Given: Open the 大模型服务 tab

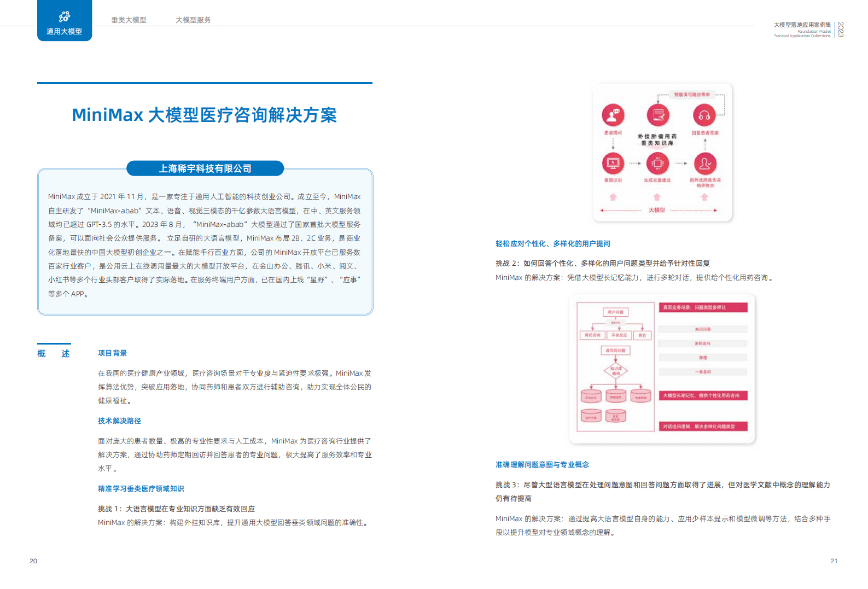Looking at the screenshot, I should 193,20.
